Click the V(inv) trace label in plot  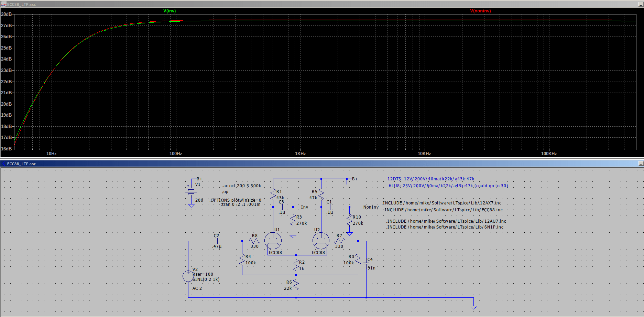click(x=170, y=11)
